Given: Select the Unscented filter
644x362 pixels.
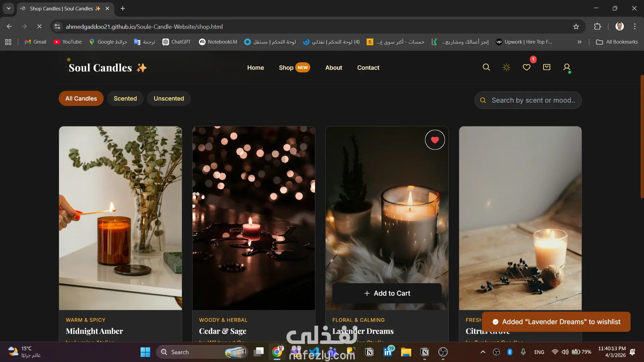Looking at the screenshot, I should coord(169,99).
